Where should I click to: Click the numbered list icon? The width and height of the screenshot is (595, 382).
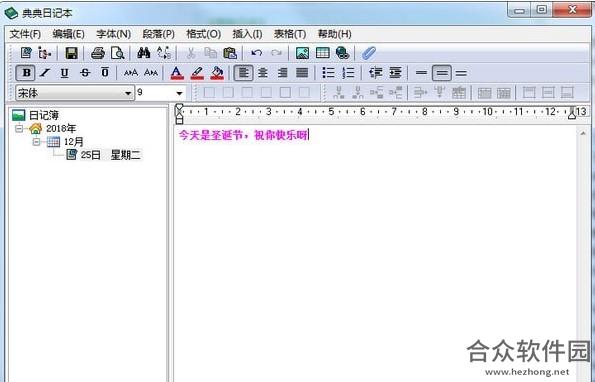(348, 72)
